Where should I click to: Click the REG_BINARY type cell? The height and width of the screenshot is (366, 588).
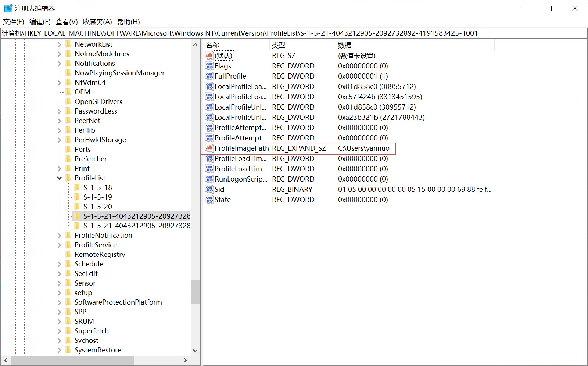292,189
